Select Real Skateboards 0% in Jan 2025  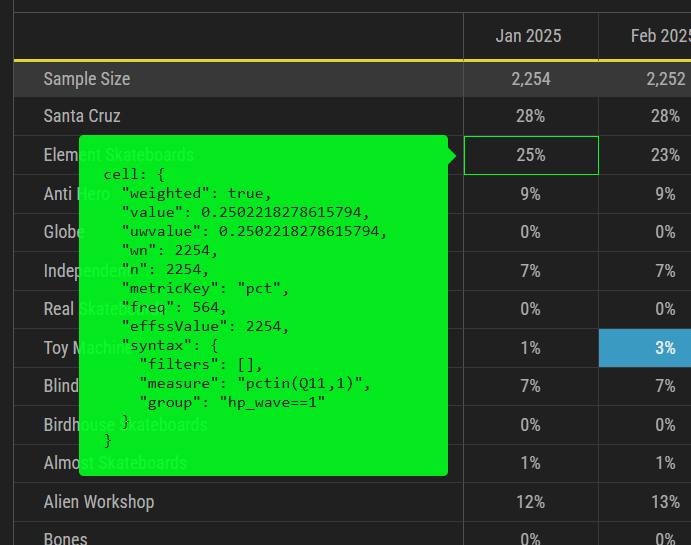coord(530,309)
